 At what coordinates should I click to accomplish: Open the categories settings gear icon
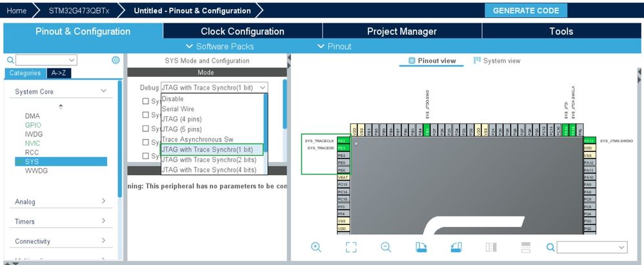tap(116, 60)
